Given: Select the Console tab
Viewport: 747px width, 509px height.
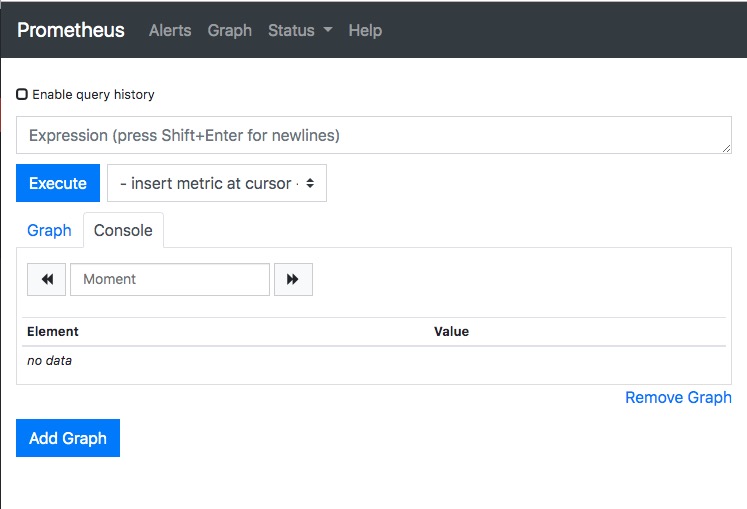Looking at the screenshot, I should click(x=123, y=231).
